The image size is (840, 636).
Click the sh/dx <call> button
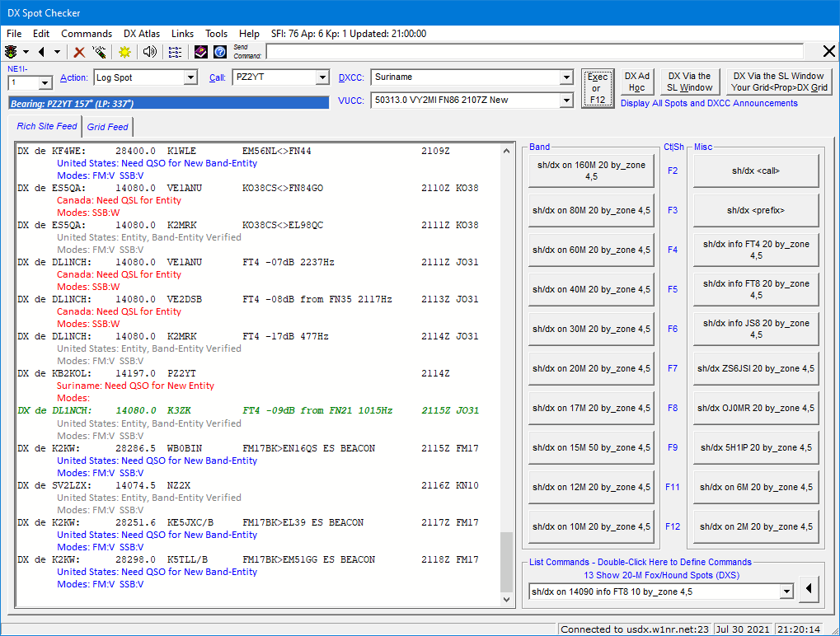[756, 171]
